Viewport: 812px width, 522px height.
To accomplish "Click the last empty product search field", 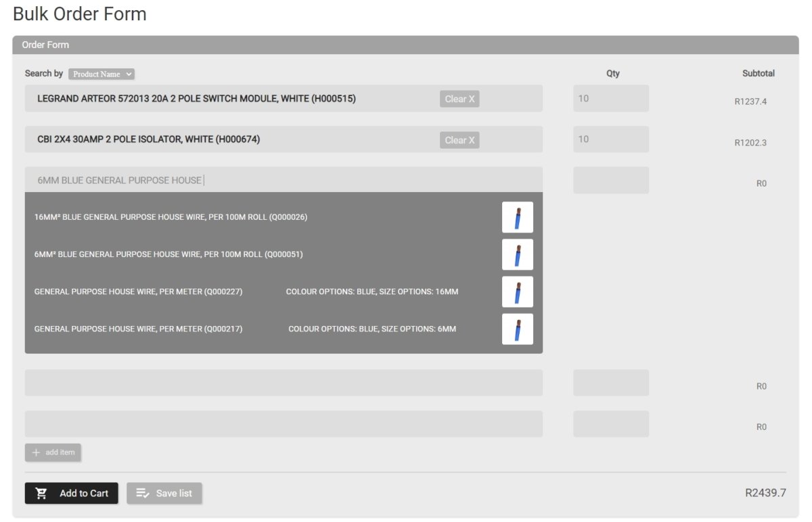I will tap(283, 424).
